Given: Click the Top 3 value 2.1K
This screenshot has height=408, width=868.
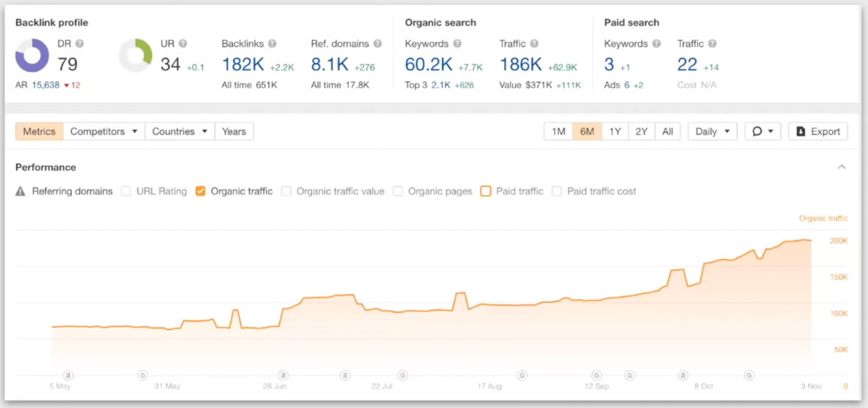Looking at the screenshot, I should (441, 85).
